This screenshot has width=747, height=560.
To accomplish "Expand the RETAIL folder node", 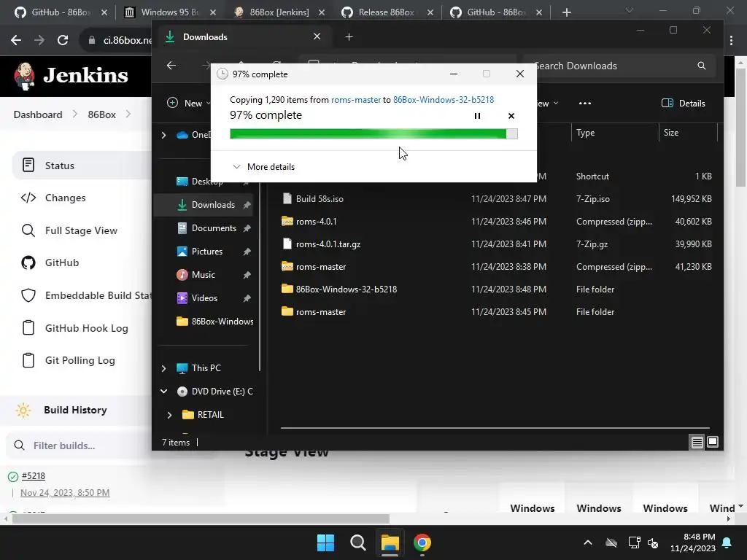I will 169,415.
